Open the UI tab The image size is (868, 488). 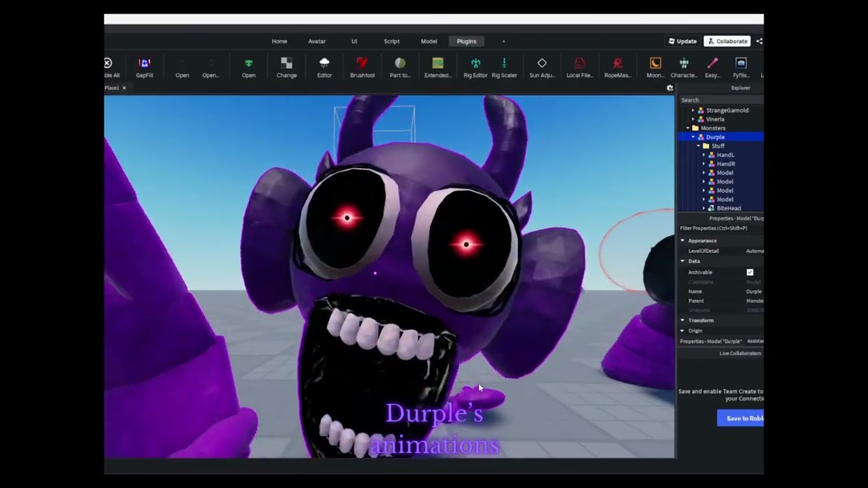pyautogui.click(x=354, y=41)
